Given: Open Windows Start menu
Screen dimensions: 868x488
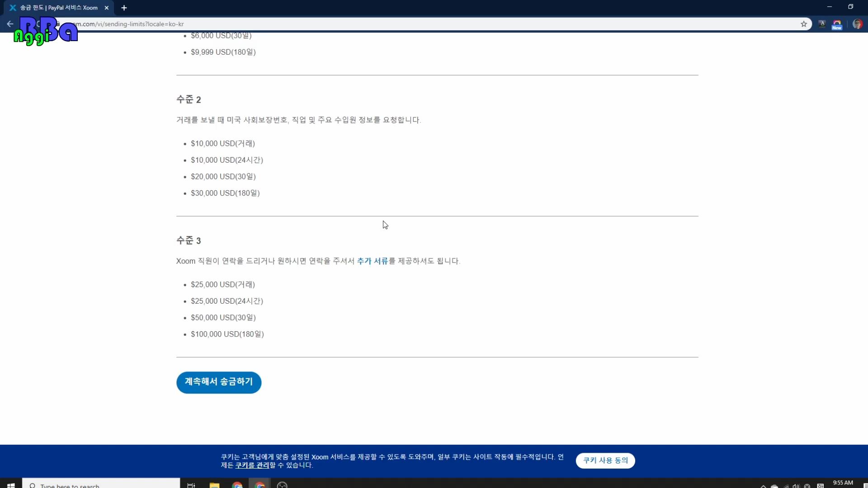Looking at the screenshot, I should pos(11,485).
